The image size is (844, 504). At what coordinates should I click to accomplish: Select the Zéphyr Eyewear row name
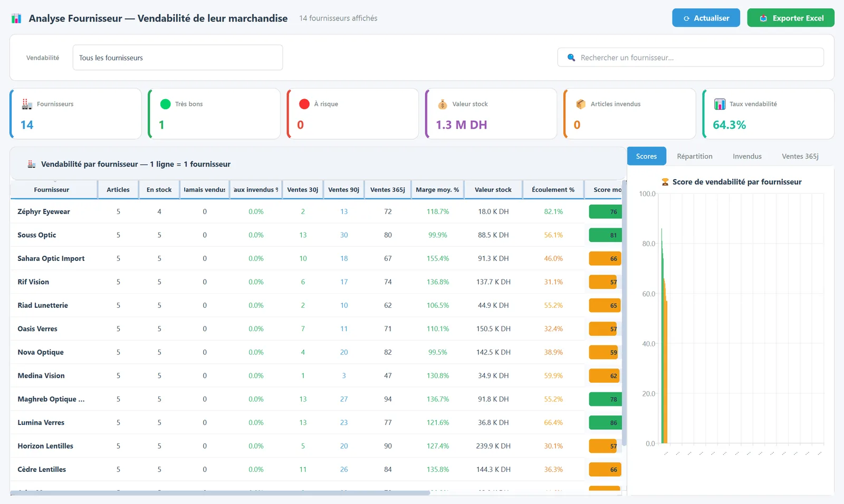(x=44, y=212)
